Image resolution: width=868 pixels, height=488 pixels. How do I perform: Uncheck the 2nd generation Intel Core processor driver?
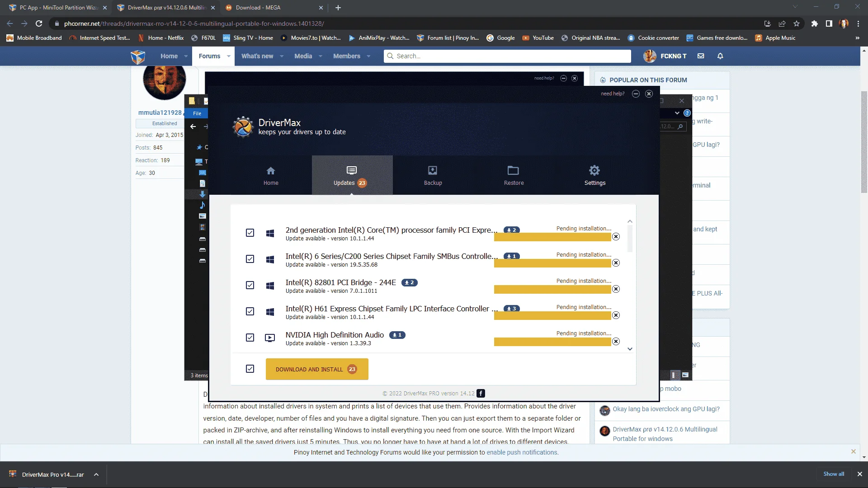(250, 233)
